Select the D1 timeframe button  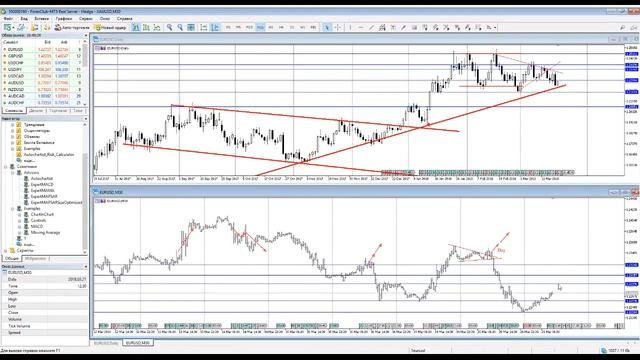(x=292, y=27)
